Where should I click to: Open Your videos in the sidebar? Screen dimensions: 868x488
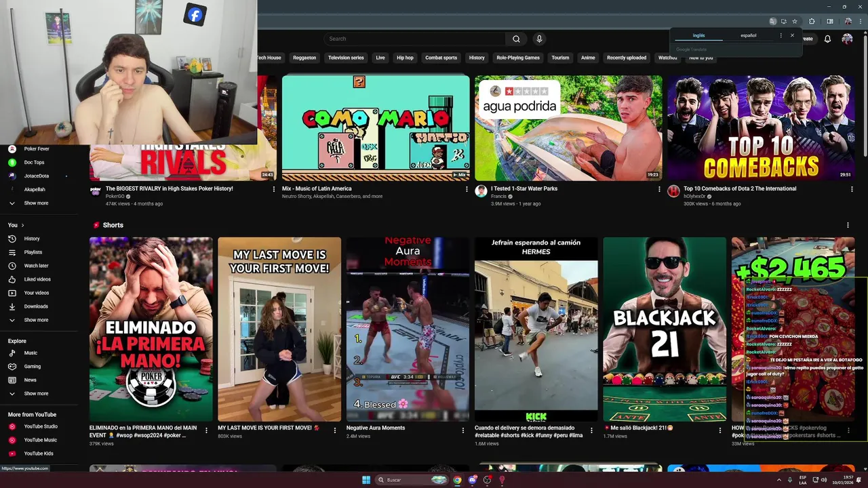tap(37, 293)
